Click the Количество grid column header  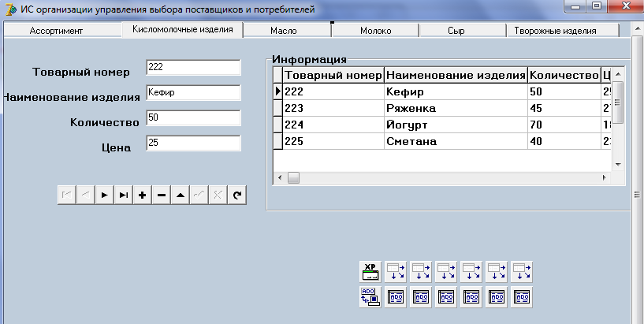pyautogui.click(x=564, y=75)
